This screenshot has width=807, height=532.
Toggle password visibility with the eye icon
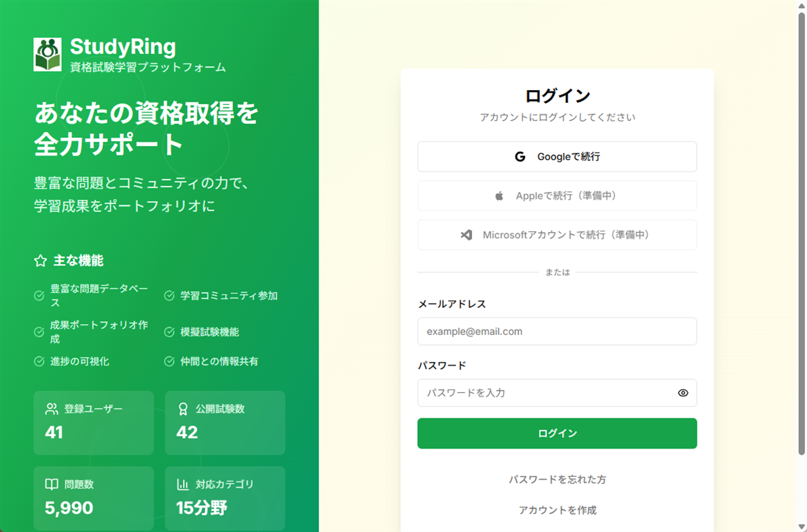click(683, 393)
